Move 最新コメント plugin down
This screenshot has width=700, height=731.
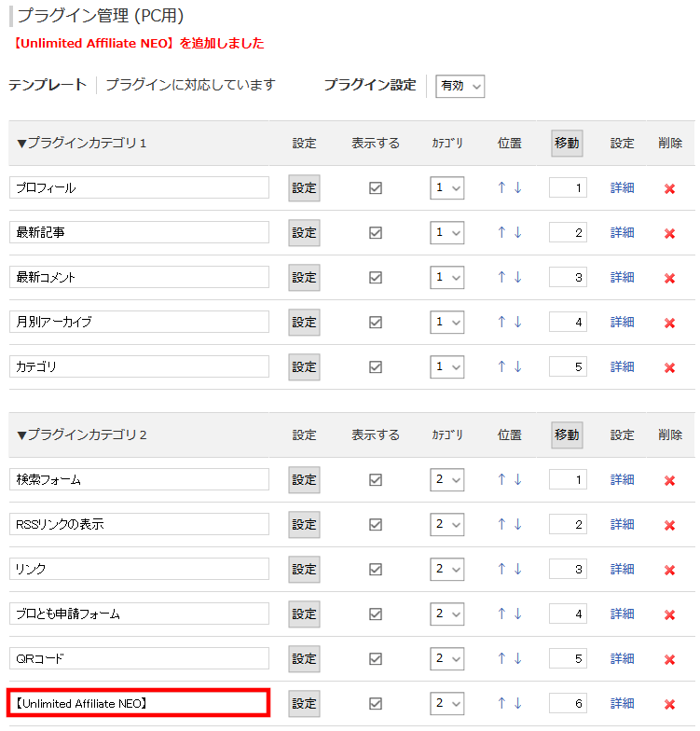(x=518, y=278)
